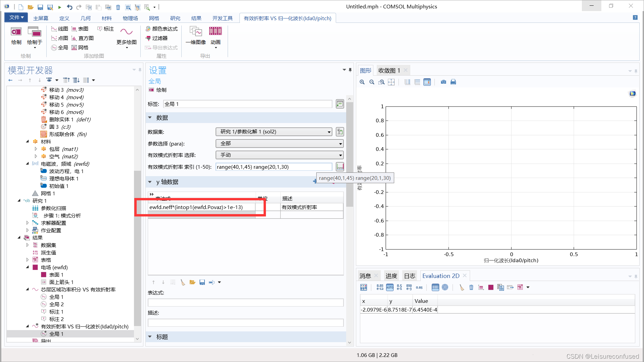Add a 线图 line graph plot

click(59, 29)
